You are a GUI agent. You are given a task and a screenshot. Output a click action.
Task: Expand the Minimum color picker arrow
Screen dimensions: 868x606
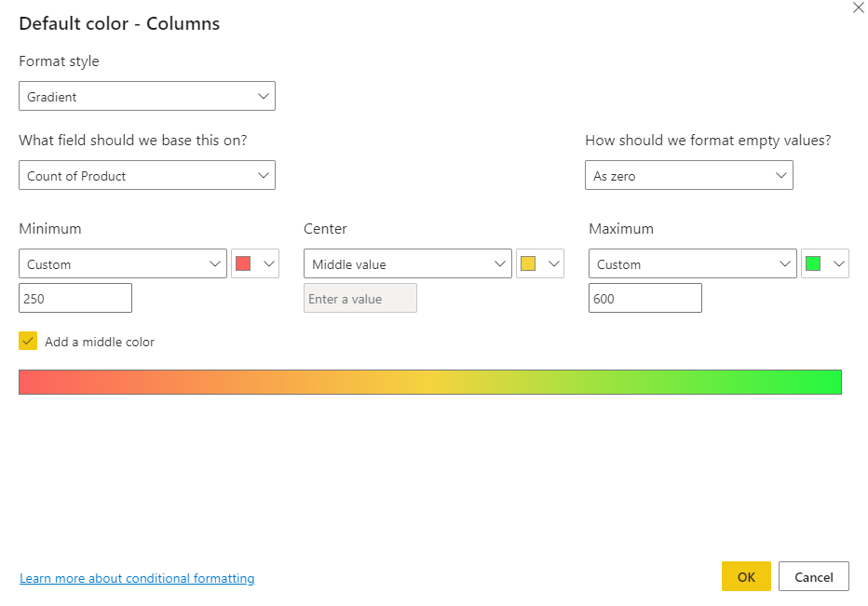tap(269, 264)
